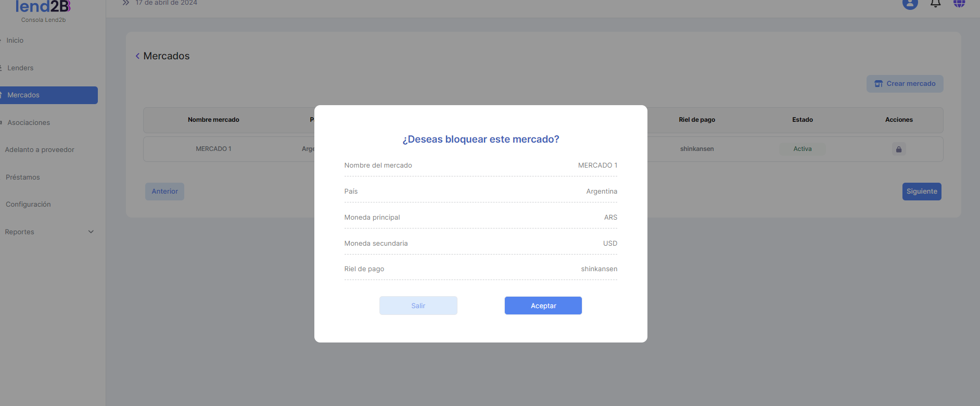Open Préstamos in the sidebar
This screenshot has height=406, width=980.
[x=23, y=177]
